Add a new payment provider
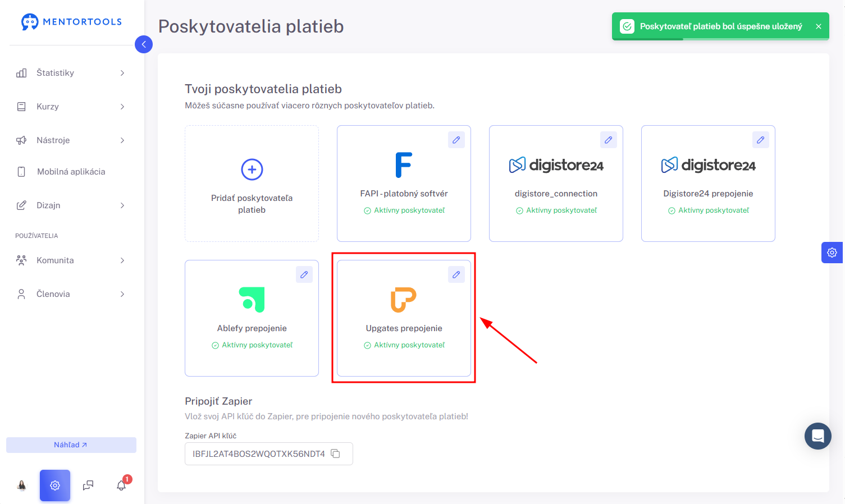The image size is (845, 504). point(252,184)
